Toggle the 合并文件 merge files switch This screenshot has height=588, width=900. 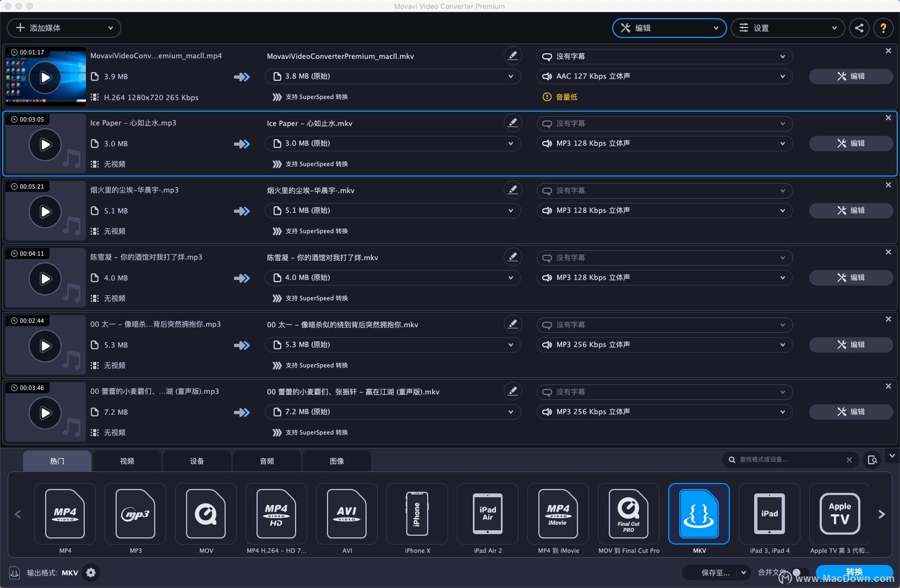point(801,573)
